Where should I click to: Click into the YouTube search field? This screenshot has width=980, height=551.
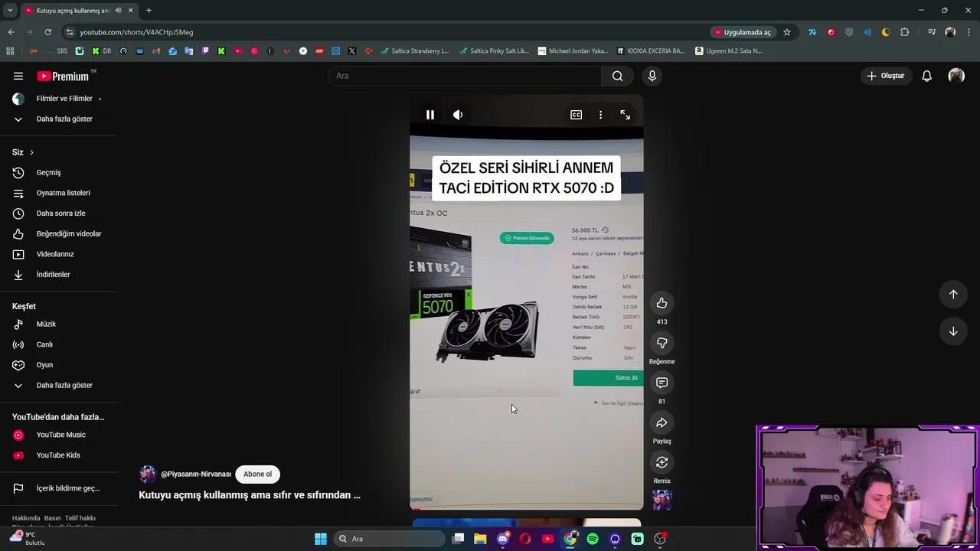pyautogui.click(x=465, y=76)
